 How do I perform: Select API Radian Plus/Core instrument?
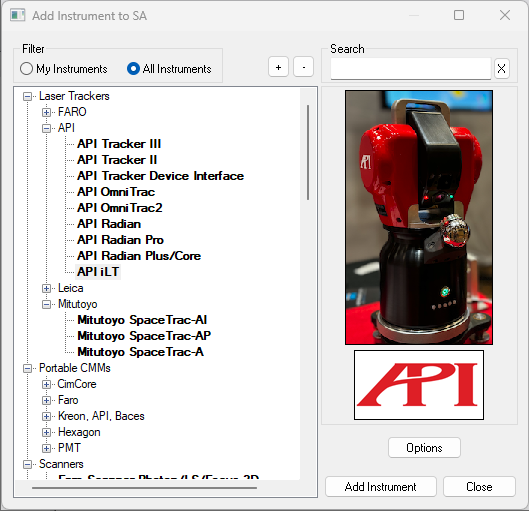[x=139, y=256]
